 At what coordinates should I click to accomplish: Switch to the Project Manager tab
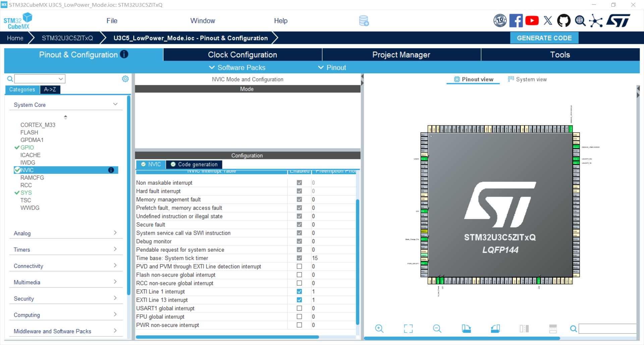coord(401,55)
